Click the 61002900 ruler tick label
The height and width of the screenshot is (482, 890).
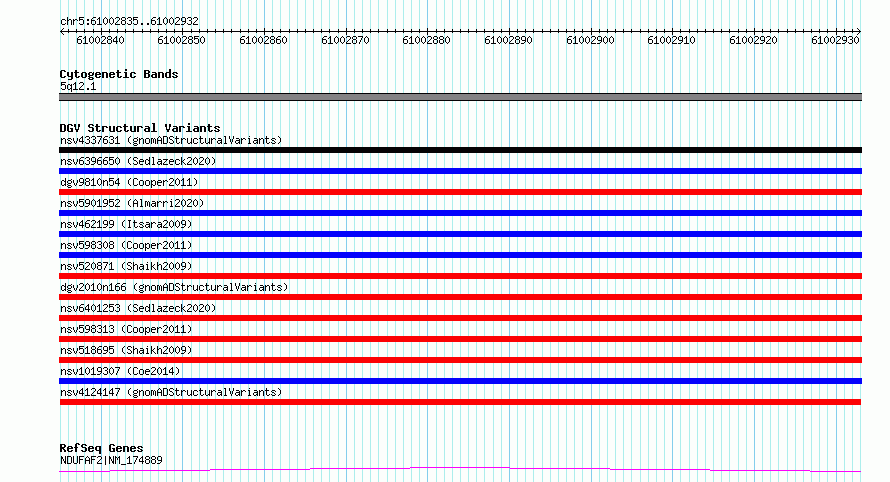tap(590, 40)
